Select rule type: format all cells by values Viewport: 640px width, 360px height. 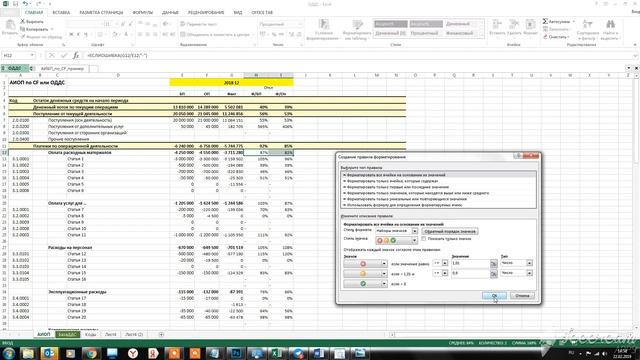(x=438, y=175)
